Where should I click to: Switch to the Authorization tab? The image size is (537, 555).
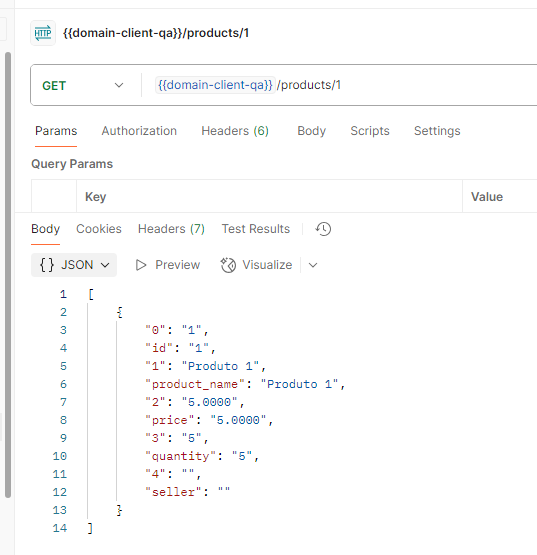(139, 131)
